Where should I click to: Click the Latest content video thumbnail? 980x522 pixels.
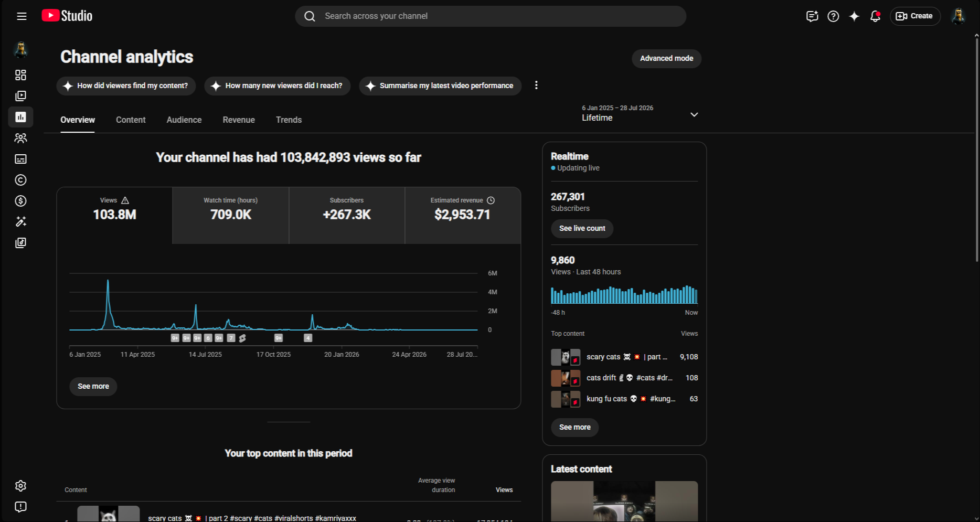[x=624, y=501]
